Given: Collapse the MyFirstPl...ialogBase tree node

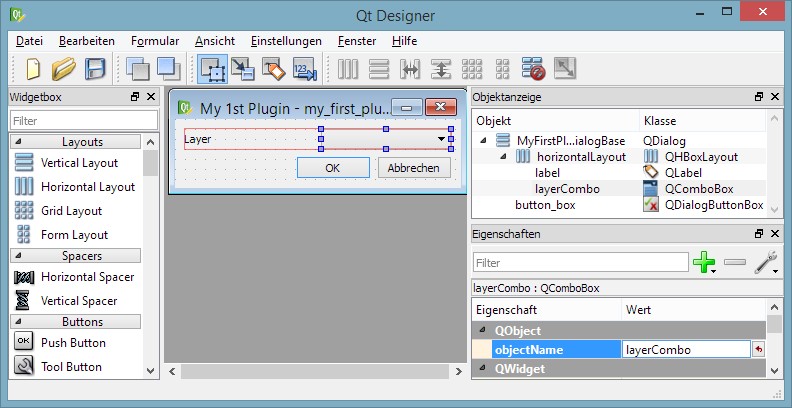Looking at the screenshot, I should 483,140.
